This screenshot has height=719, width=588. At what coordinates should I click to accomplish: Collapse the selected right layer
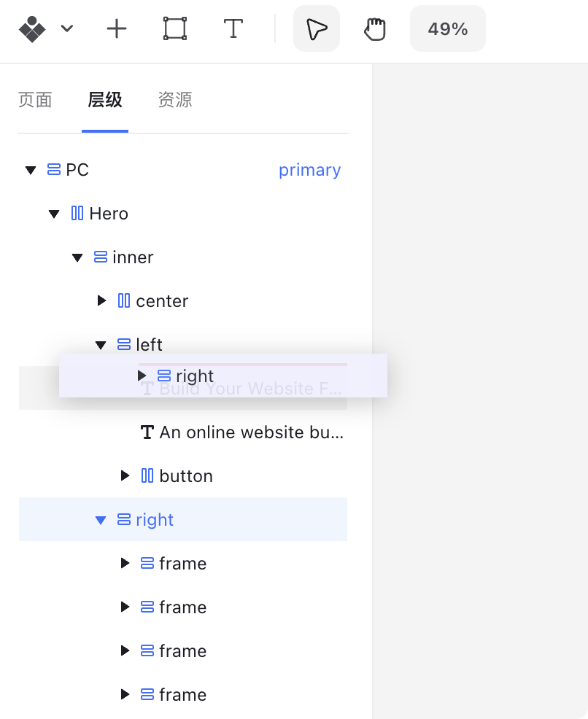(x=101, y=520)
